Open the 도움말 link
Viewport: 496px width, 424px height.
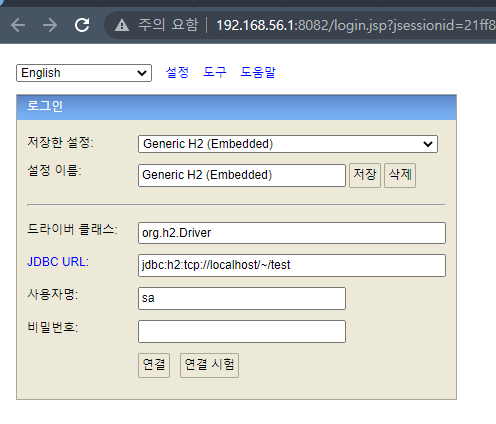(258, 72)
